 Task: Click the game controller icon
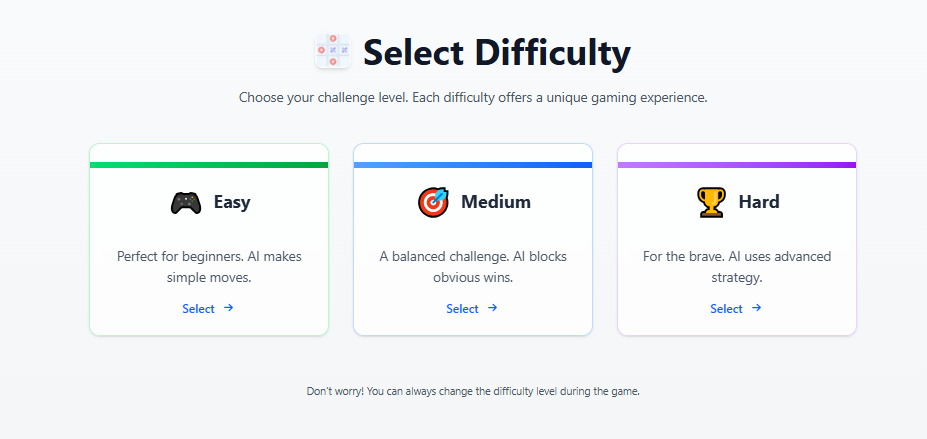click(185, 202)
